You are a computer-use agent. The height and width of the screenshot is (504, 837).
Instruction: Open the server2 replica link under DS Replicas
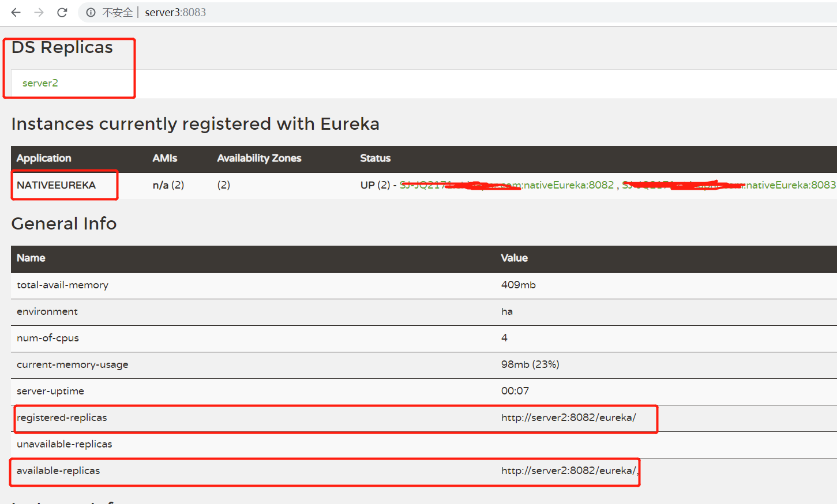click(40, 82)
